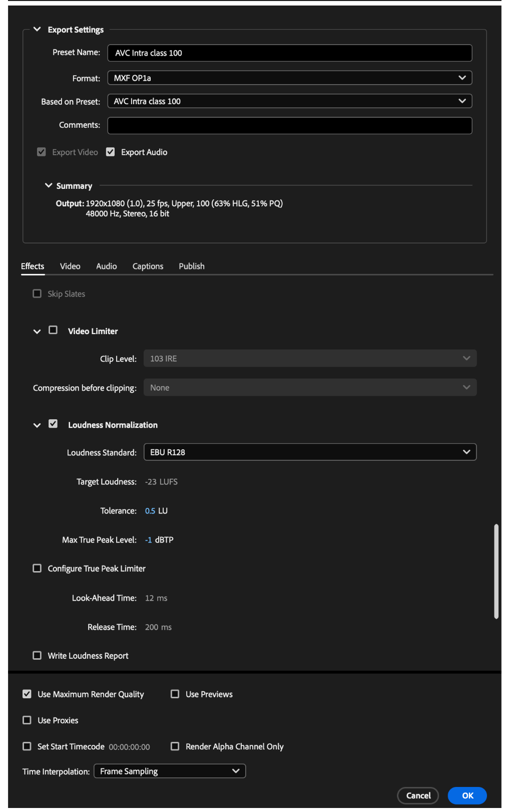Disable the Loudness Normalization checkbox
The width and height of the screenshot is (508, 812).
point(53,424)
